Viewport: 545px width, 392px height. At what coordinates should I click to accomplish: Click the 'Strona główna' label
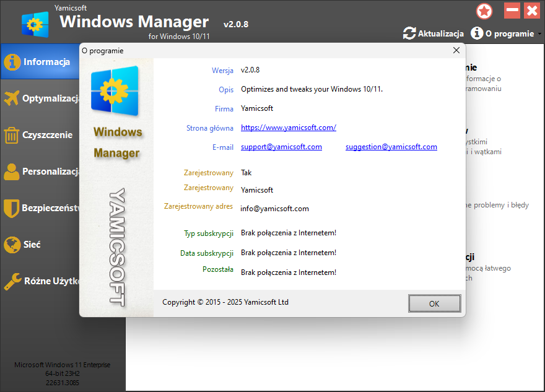click(209, 128)
